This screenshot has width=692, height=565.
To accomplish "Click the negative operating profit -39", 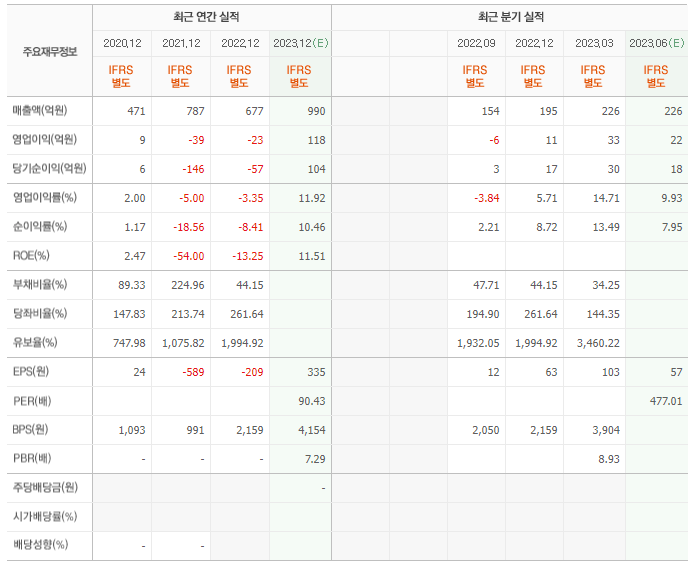I will tap(196, 140).
